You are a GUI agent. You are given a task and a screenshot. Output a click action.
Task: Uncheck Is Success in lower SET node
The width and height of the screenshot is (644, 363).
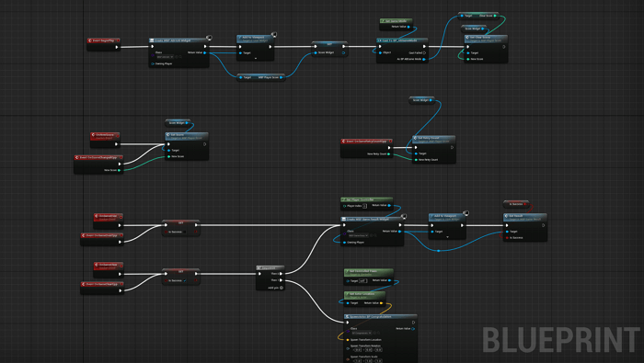tap(184, 281)
